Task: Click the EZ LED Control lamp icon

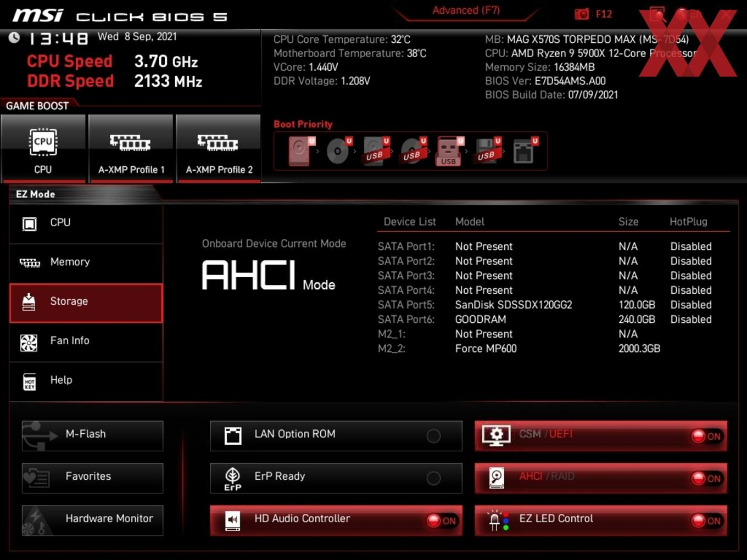Action: [499, 520]
